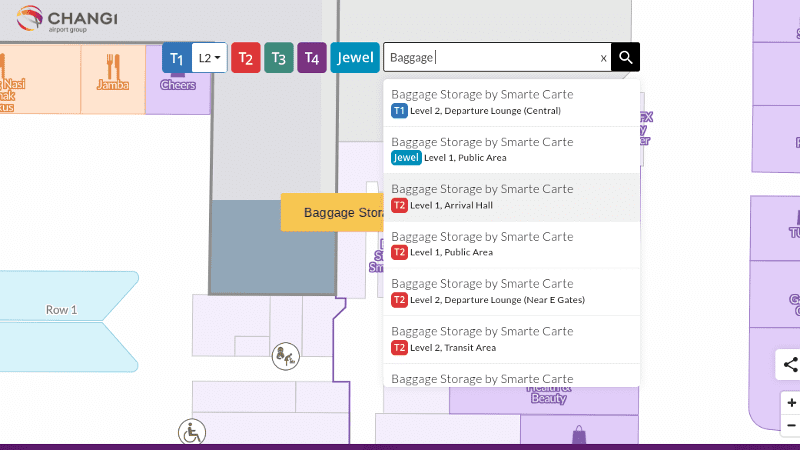The image size is (800, 450).
Task: Open the L2 level dropdown
Action: pos(209,58)
